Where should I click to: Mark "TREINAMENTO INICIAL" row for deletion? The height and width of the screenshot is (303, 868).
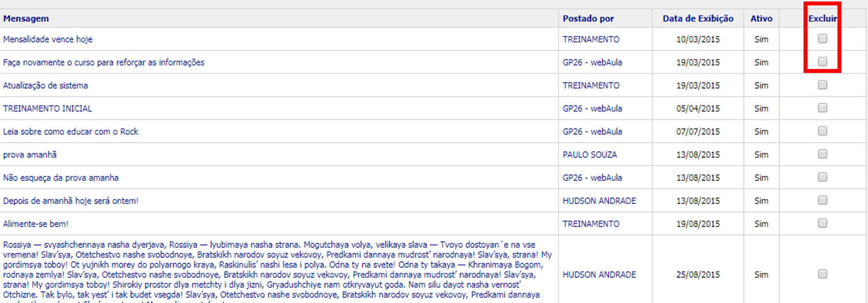(822, 108)
